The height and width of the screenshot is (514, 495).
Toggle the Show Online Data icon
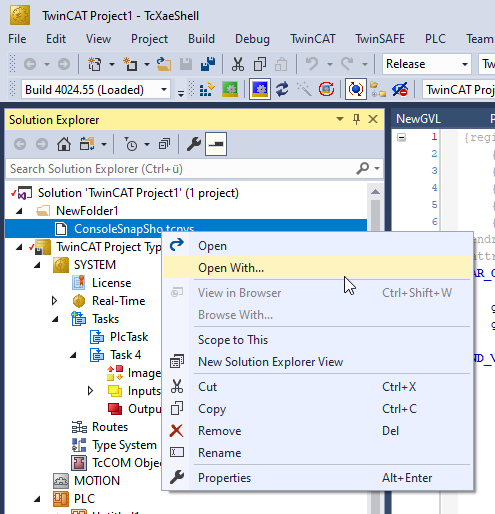tap(356, 89)
